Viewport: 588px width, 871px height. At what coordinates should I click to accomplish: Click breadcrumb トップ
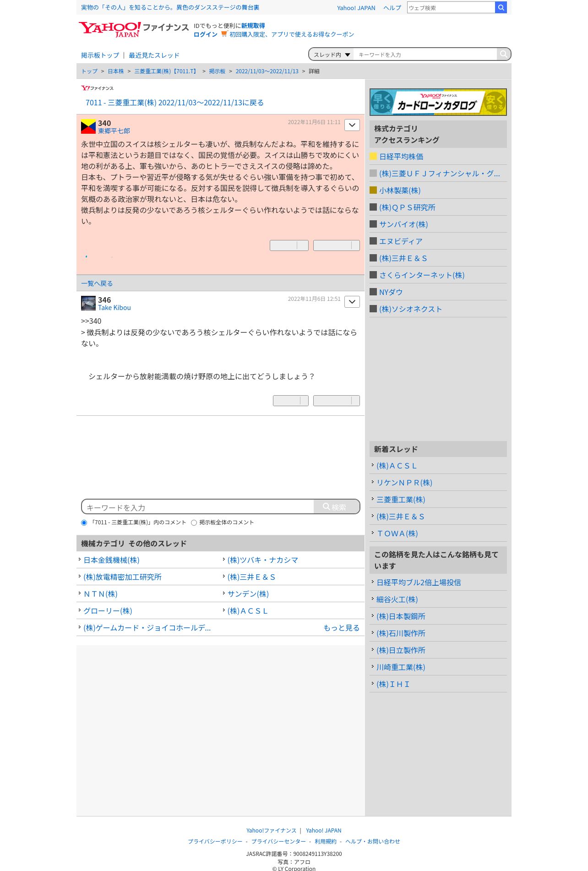pos(89,71)
